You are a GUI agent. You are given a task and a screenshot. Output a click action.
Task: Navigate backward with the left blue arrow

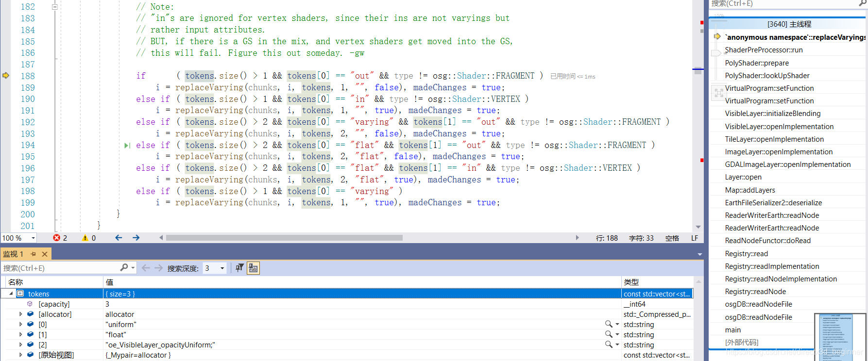pyautogui.click(x=119, y=238)
